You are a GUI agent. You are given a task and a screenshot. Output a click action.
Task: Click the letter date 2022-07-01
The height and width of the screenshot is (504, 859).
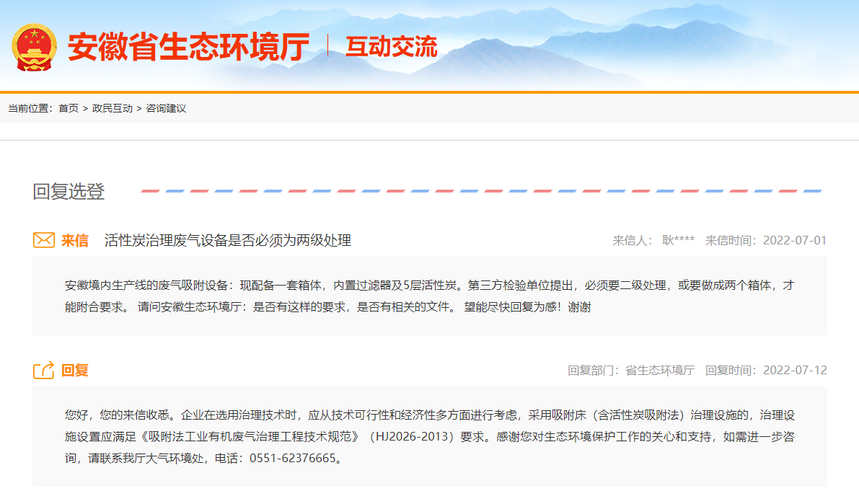click(x=794, y=241)
